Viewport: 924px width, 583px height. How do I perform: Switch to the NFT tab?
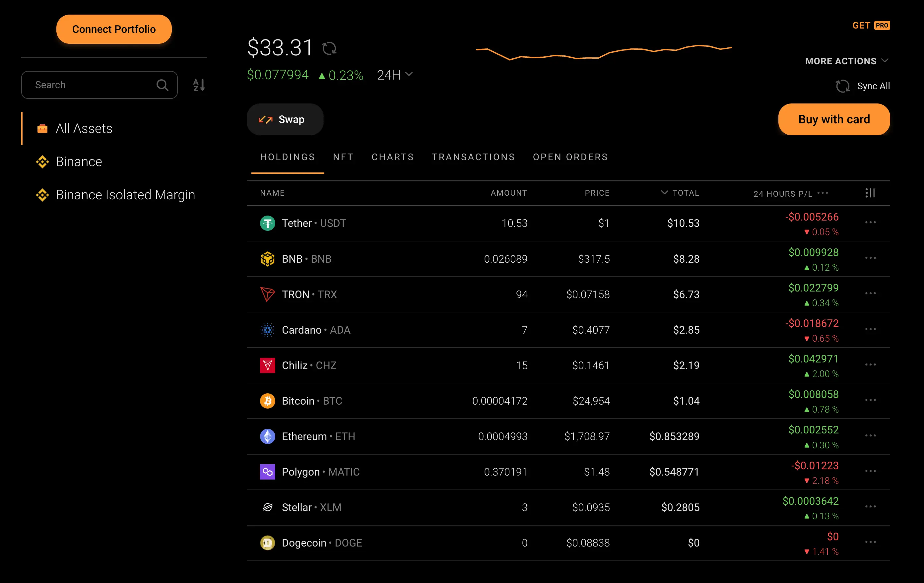tap(343, 157)
